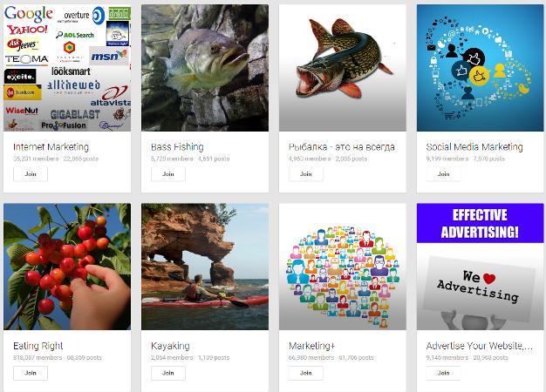546x392 pixels.
Task: Open the search engine logos thumbnail
Action: coord(67,68)
